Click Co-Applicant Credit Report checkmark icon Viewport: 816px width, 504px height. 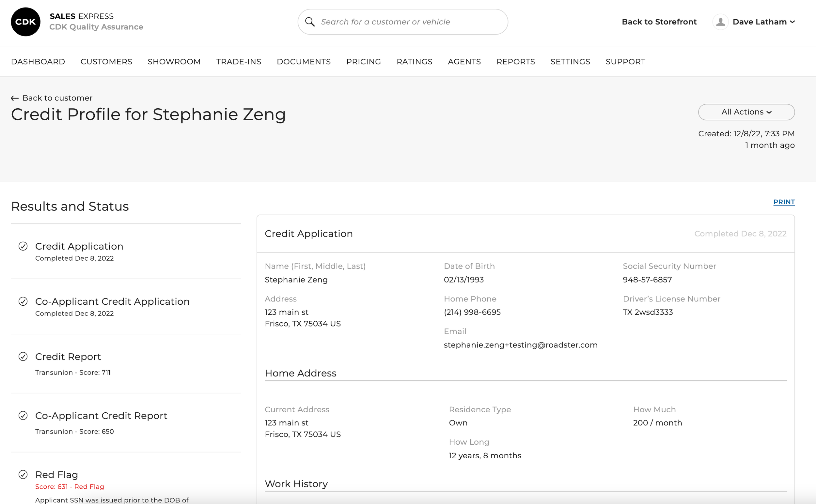(x=23, y=415)
